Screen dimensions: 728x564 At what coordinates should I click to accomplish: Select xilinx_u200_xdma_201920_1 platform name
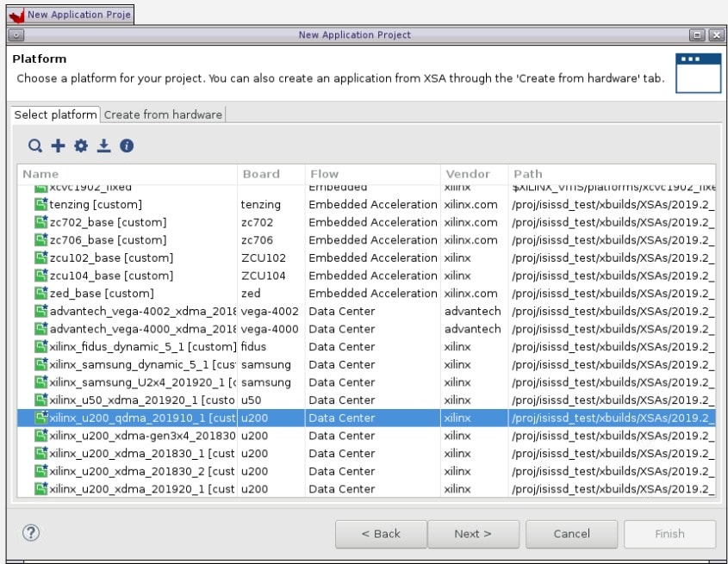point(142,489)
